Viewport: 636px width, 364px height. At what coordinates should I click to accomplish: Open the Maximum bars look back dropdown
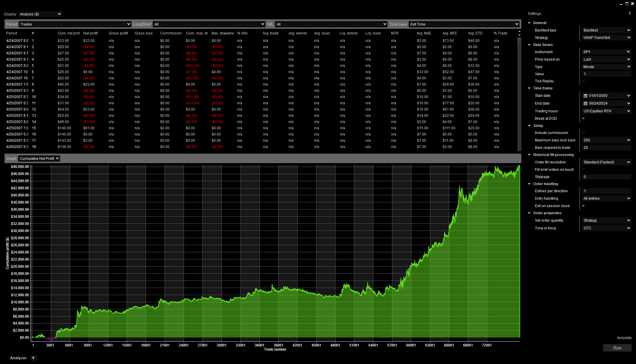click(606, 140)
